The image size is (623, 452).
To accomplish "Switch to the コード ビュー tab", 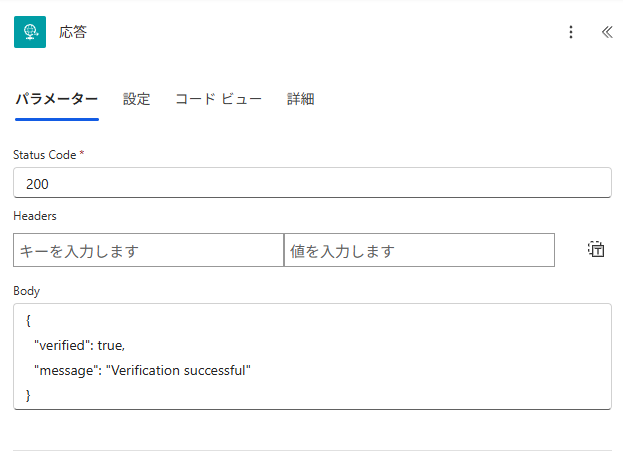I will tap(219, 99).
